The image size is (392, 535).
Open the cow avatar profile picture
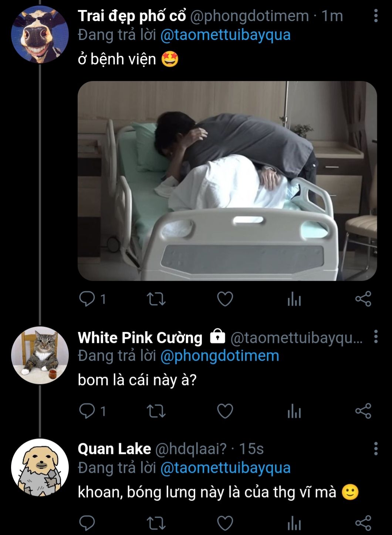pos(40,35)
